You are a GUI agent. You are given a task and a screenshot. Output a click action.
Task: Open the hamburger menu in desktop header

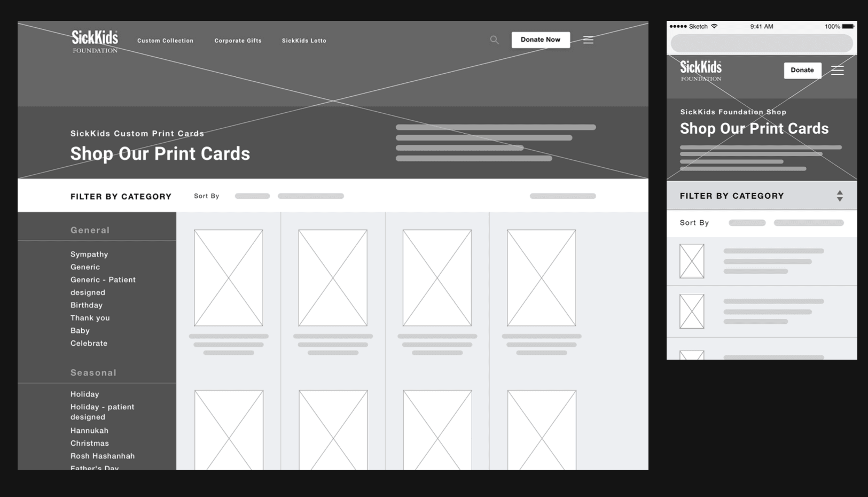588,40
